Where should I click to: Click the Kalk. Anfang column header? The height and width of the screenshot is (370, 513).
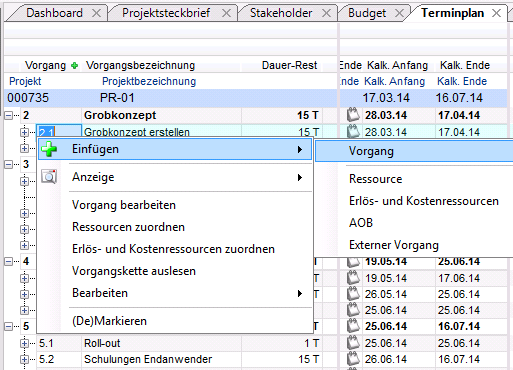tap(397, 65)
